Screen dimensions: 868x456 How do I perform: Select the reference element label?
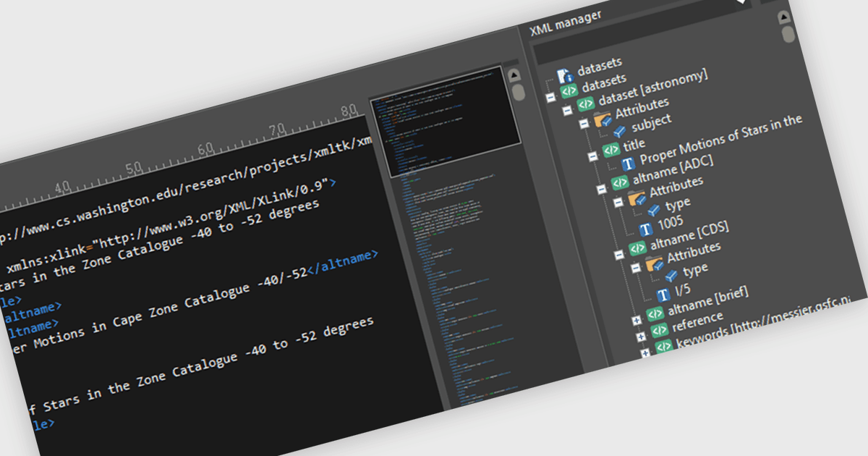697,320
